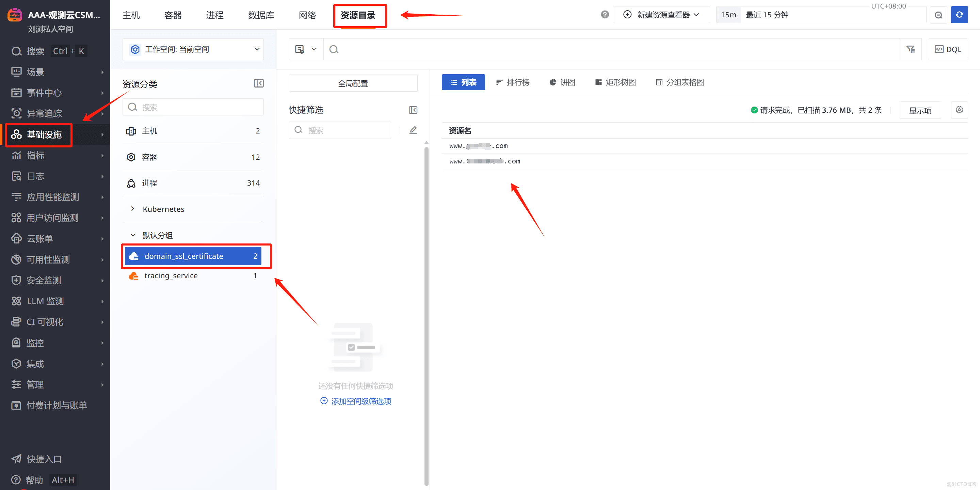Open the 日志 sidebar menu
980x490 pixels.
[x=36, y=176]
